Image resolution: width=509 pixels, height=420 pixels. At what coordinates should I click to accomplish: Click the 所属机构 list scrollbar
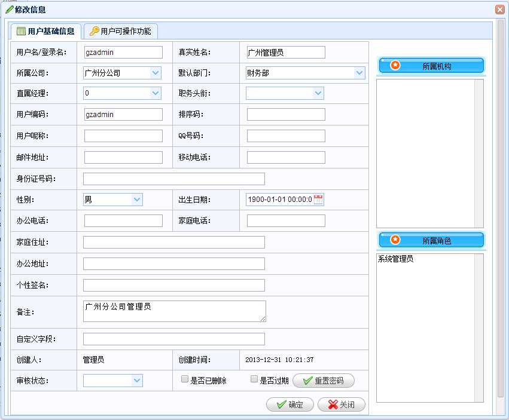479,154
